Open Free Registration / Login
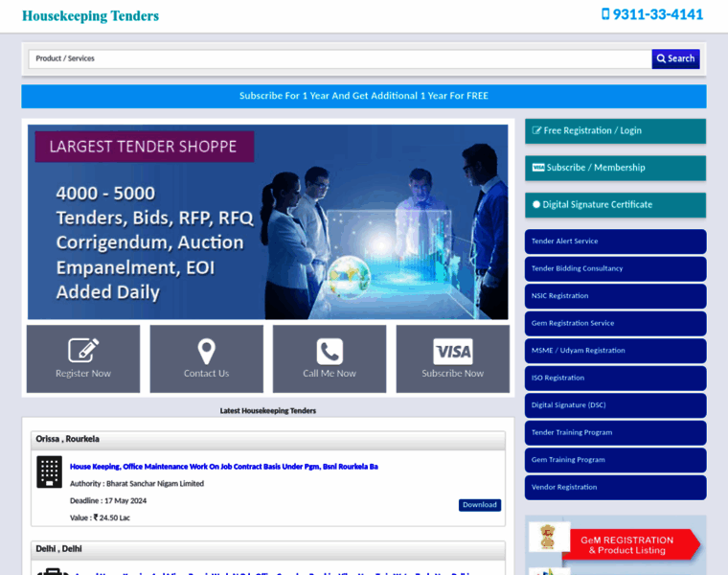The width and height of the screenshot is (728, 575). pyautogui.click(x=615, y=131)
